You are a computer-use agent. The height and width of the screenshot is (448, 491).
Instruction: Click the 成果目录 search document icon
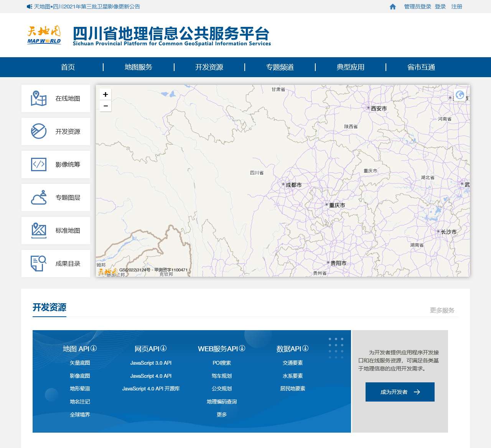pyautogui.click(x=38, y=263)
